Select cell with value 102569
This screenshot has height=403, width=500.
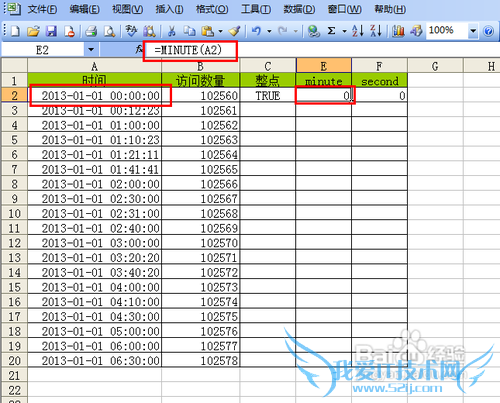tap(201, 228)
